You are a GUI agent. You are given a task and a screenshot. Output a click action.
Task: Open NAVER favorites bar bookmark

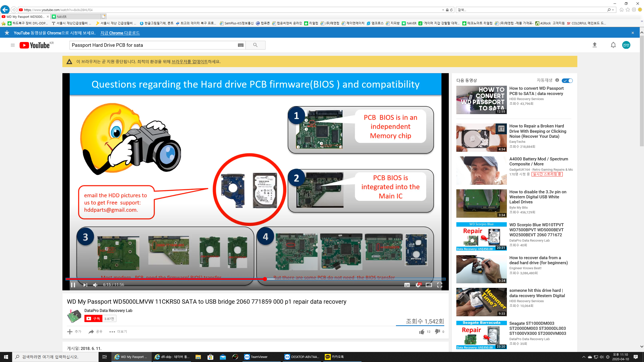coord(409,23)
